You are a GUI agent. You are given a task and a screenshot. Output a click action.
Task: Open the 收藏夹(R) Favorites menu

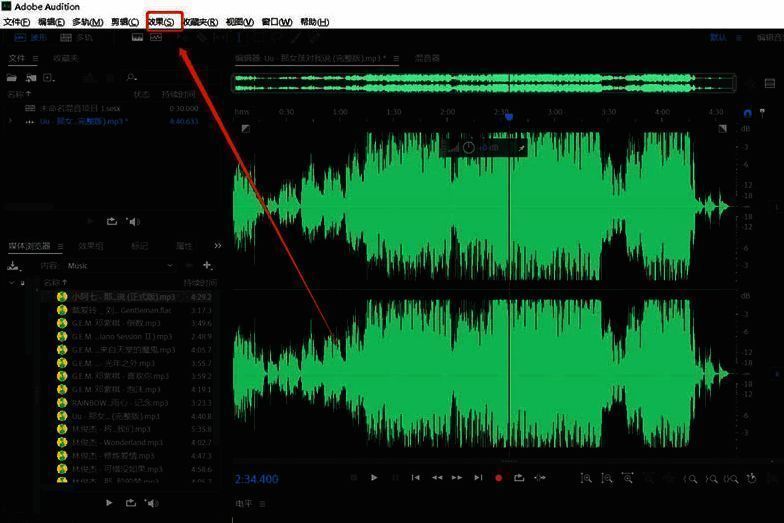[x=200, y=21]
